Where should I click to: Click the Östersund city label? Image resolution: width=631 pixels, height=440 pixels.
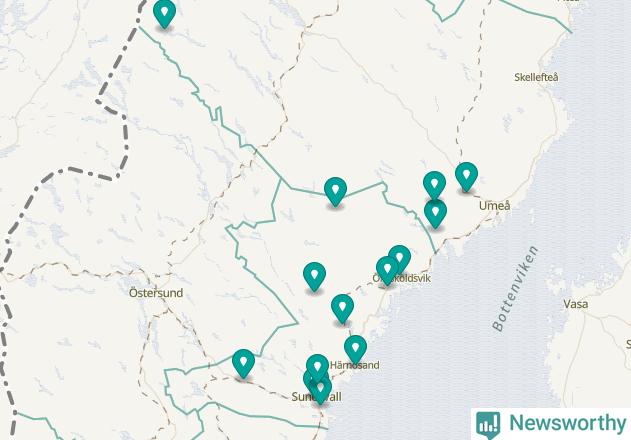156,293
